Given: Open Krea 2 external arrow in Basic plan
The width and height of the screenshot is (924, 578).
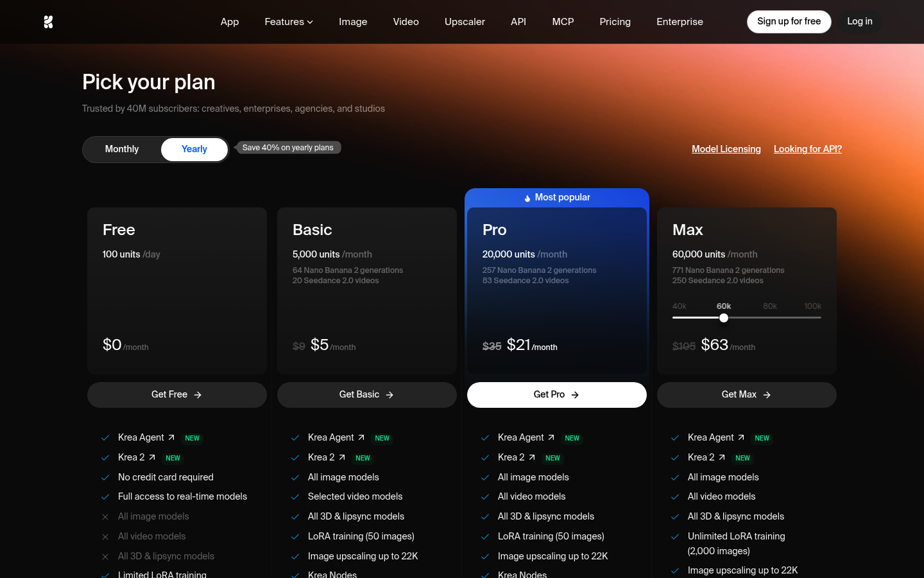Looking at the screenshot, I should click(342, 457).
